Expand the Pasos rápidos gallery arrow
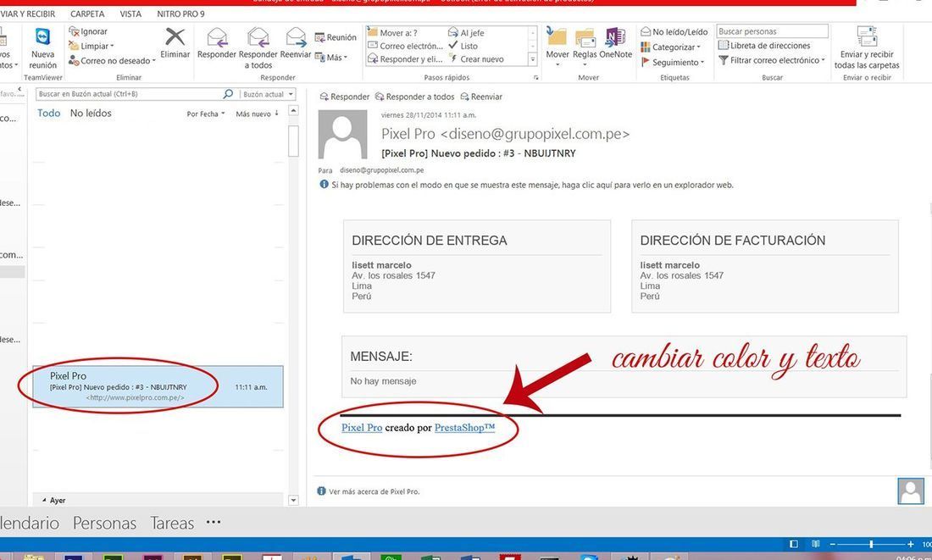The image size is (932, 560). pyautogui.click(x=533, y=59)
